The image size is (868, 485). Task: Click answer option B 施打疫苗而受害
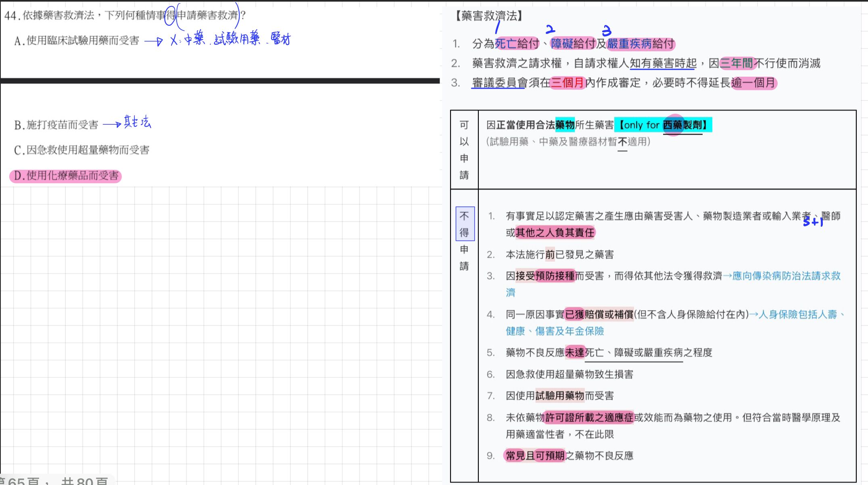coord(56,125)
